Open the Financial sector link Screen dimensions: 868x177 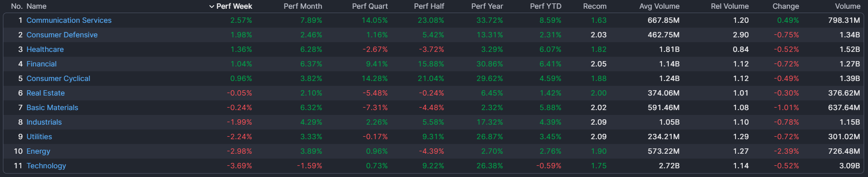pyautogui.click(x=42, y=64)
